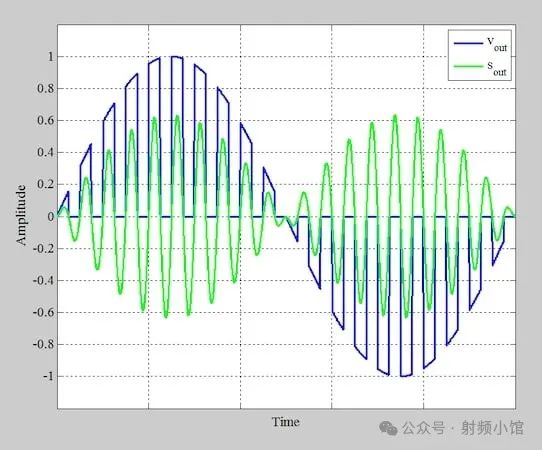Click the y-axis tick label -0.4

coord(44,280)
